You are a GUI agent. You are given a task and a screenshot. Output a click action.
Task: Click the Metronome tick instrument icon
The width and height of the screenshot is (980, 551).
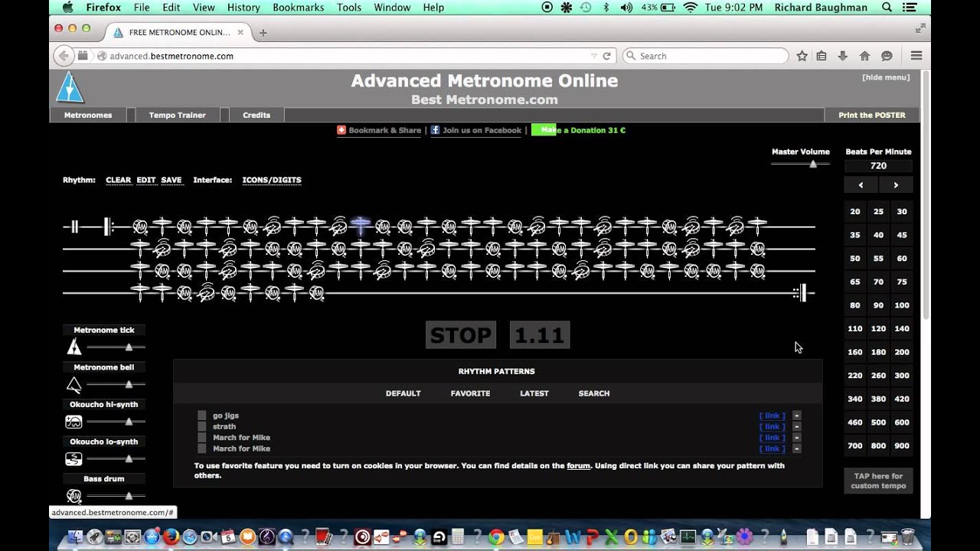[74, 347]
